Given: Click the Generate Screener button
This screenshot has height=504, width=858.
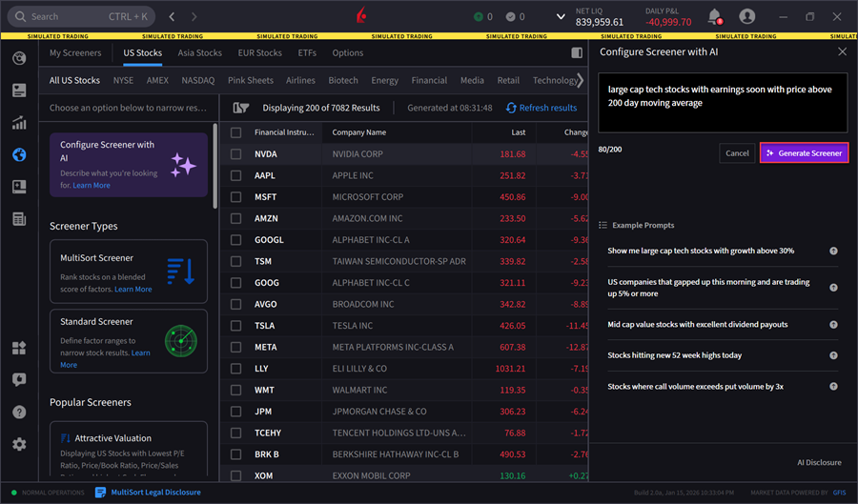Looking at the screenshot, I should pyautogui.click(x=803, y=153).
